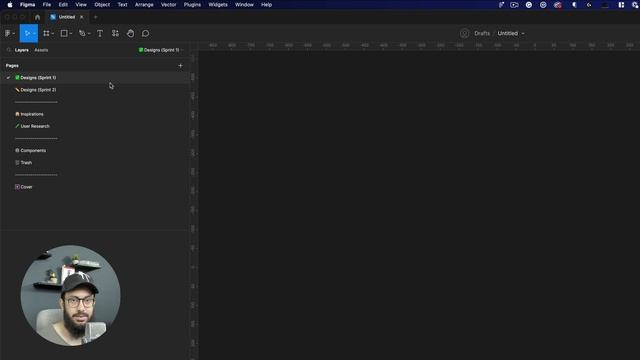Select the Pen tool
Image resolution: width=640 pixels, height=360 pixels.
(82, 33)
